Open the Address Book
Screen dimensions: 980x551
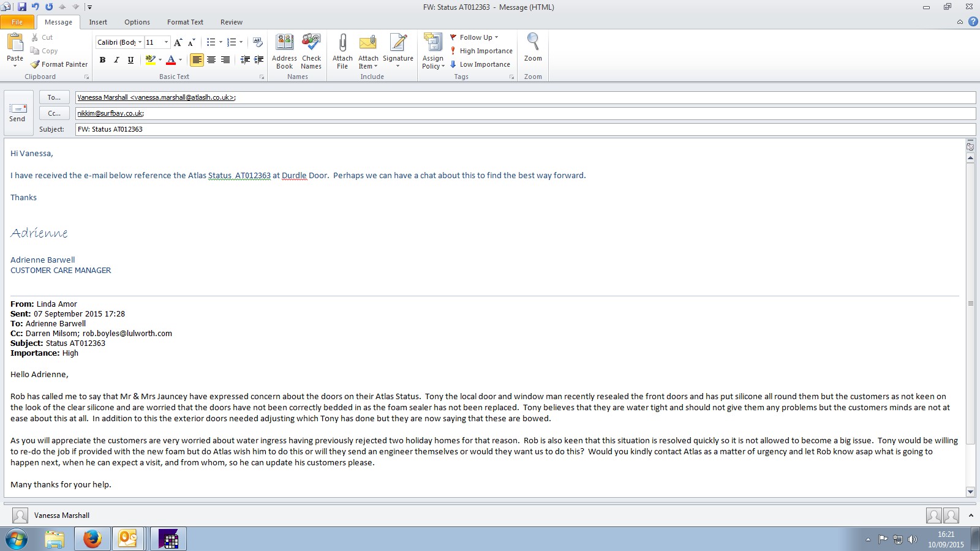(284, 51)
